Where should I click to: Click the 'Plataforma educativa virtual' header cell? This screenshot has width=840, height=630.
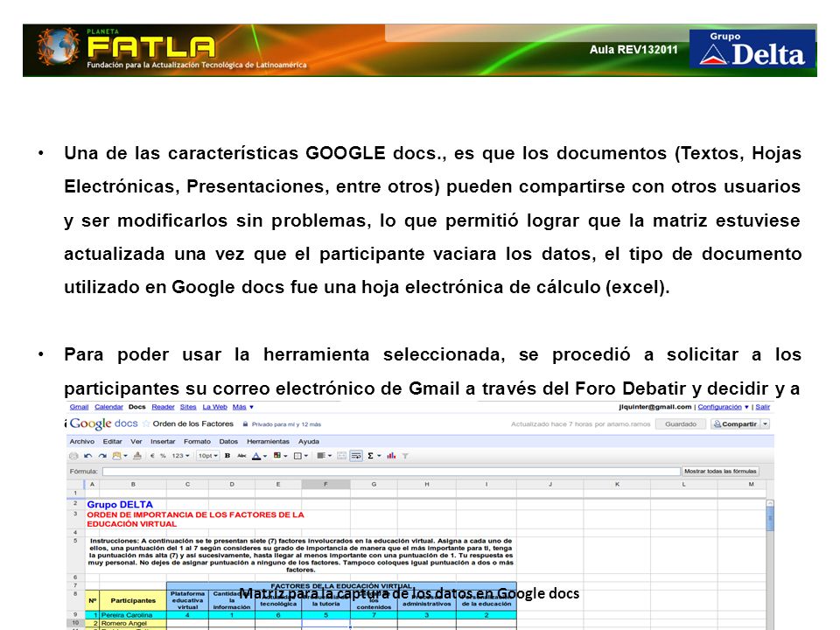pyautogui.click(x=187, y=600)
